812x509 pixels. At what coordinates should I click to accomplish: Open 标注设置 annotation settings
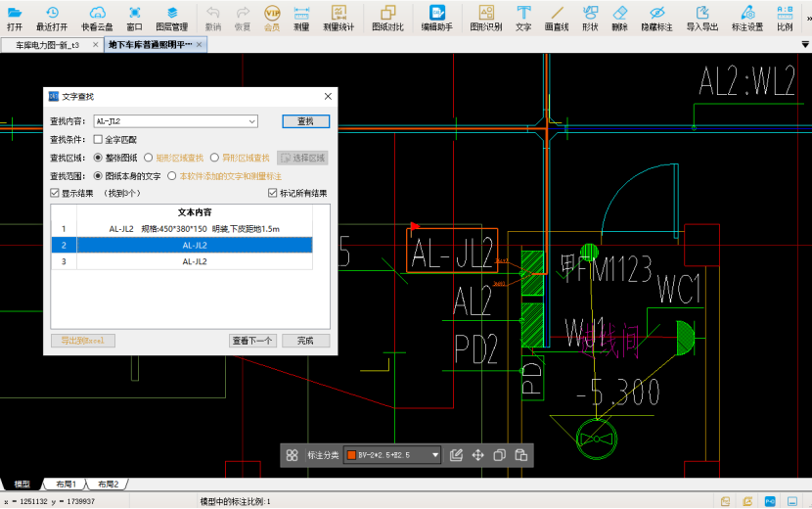[747, 18]
